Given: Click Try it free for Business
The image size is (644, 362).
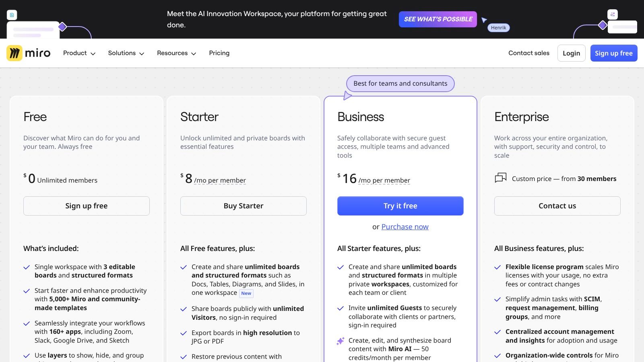Looking at the screenshot, I should [400, 206].
